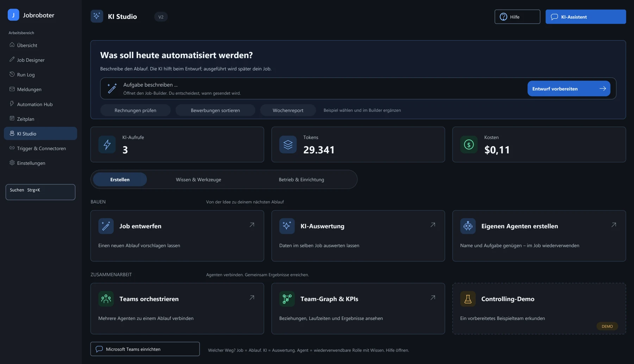The height and width of the screenshot is (364, 634).
Task: Click the V2 version badge
Action: click(161, 17)
